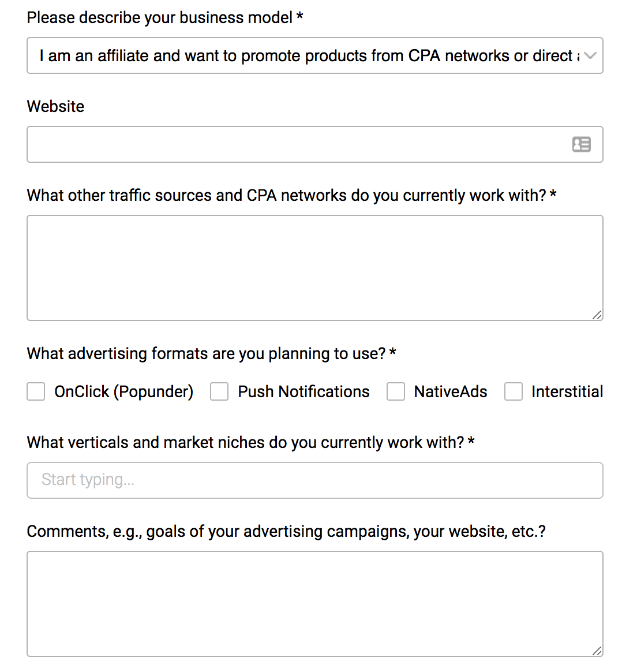Click inside the traffic sources and CPA networks textarea
The width and height of the screenshot is (637, 672).
click(314, 268)
